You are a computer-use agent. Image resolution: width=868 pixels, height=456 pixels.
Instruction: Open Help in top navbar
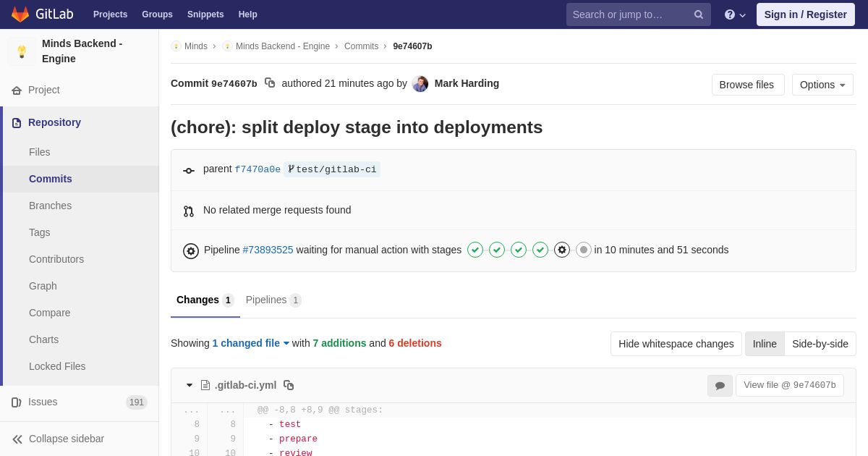pyautogui.click(x=248, y=14)
